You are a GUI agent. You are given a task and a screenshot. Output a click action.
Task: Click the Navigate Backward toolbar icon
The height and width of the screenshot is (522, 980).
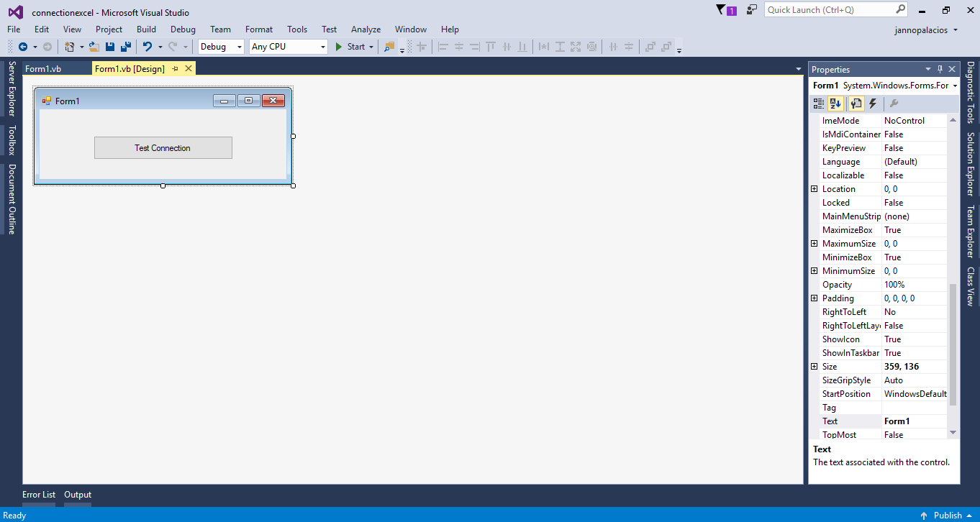pyautogui.click(x=23, y=47)
